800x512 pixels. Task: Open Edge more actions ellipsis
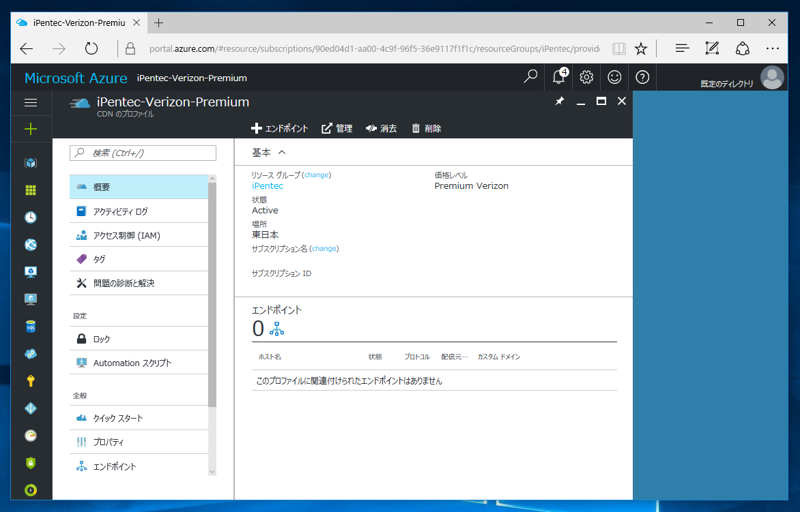click(772, 49)
